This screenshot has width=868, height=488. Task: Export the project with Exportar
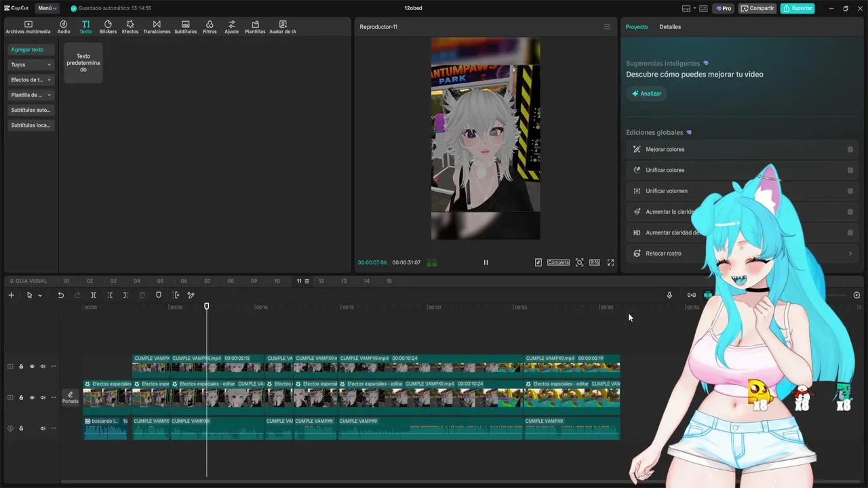pyautogui.click(x=797, y=8)
